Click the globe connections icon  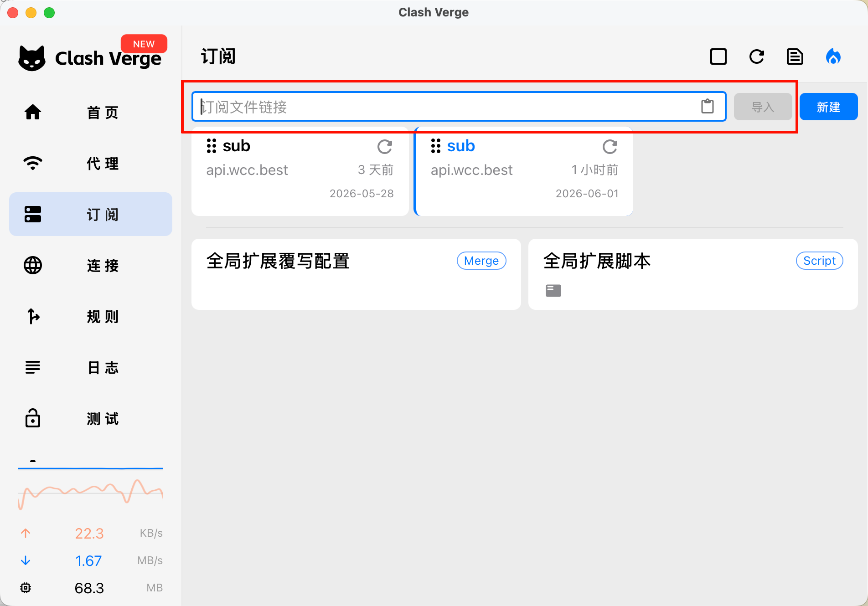point(33,265)
